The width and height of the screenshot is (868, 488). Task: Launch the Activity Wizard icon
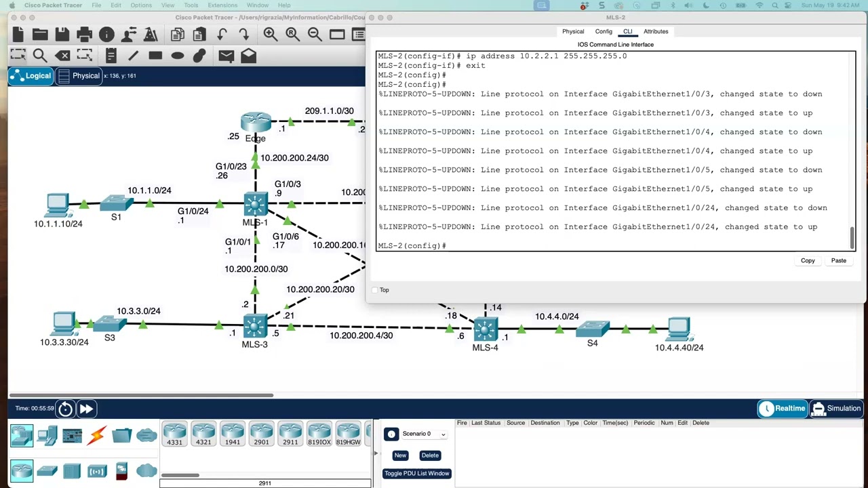[151, 34]
